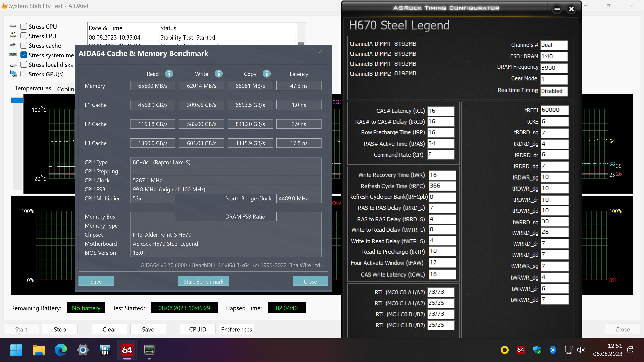This screenshot has height=362, width=644.
Task: Open Settings gear icon in taskbar
Action: (83, 350)
